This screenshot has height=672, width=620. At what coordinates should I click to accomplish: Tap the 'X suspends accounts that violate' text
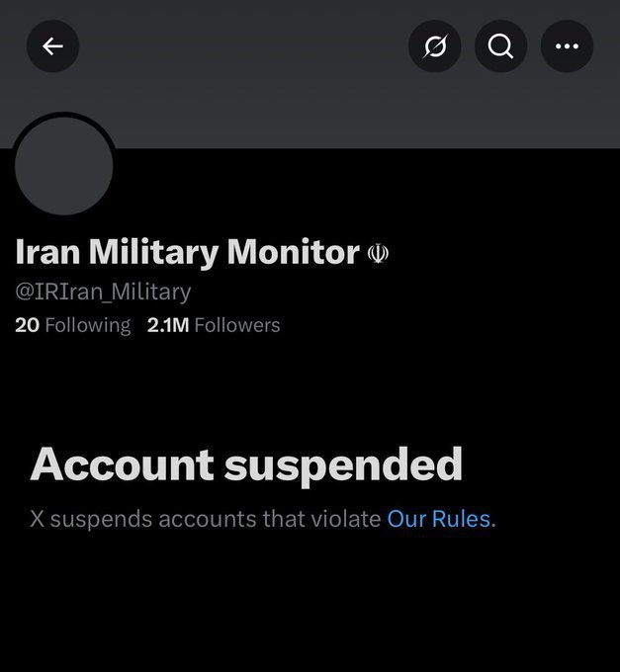[x=205, y=518]
